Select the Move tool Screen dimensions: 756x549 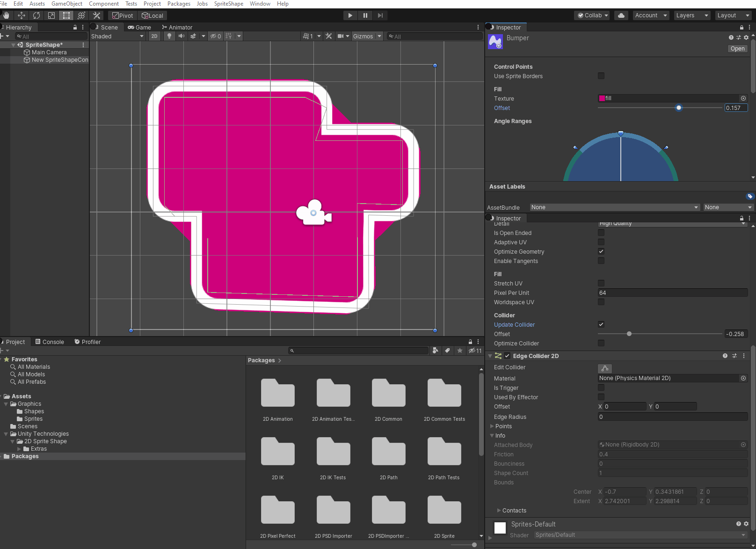pyautogui.click(x=22, y=15)
